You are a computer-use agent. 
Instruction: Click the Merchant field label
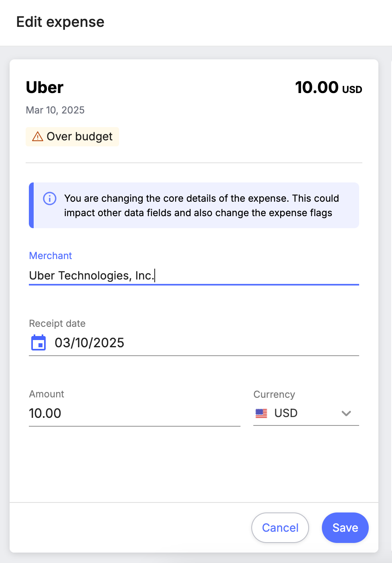51,256
